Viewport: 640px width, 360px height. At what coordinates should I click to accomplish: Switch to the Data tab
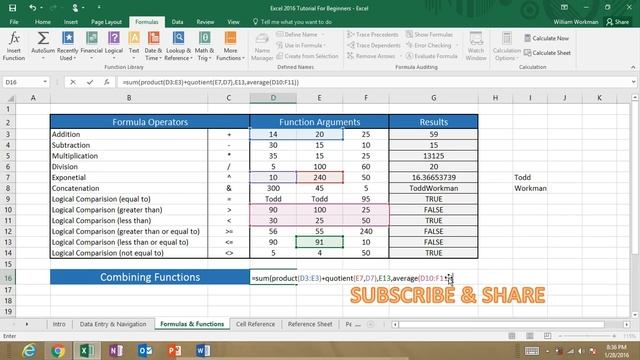pos(177,22)
